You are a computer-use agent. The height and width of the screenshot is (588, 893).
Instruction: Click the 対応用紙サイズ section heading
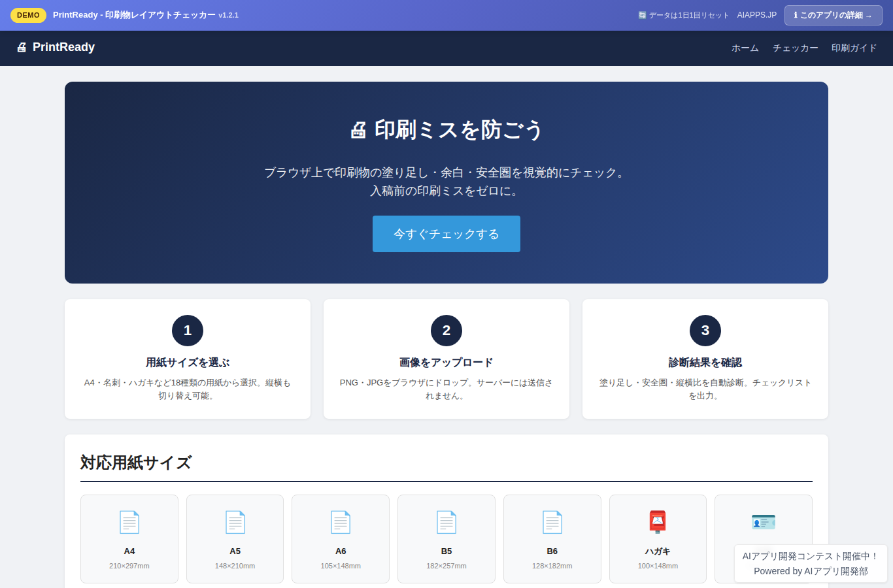click(136, 463)
